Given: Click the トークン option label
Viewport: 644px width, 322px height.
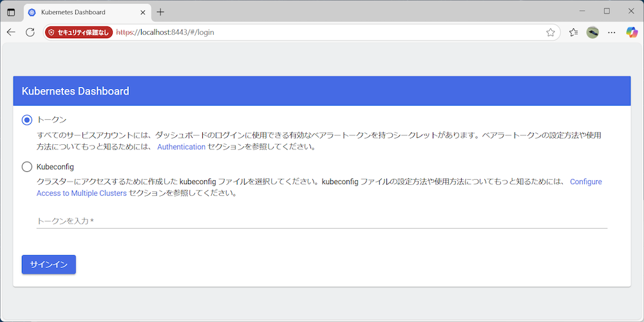Looking at the screenshot, I should (52, 120).
